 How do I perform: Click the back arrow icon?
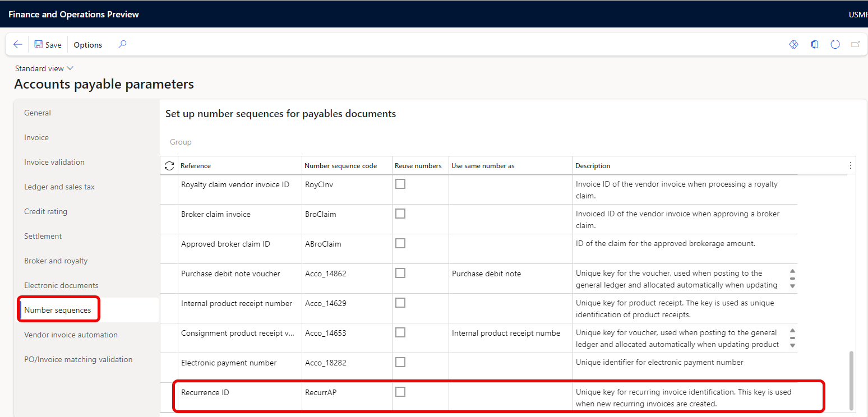pos(17,45)
